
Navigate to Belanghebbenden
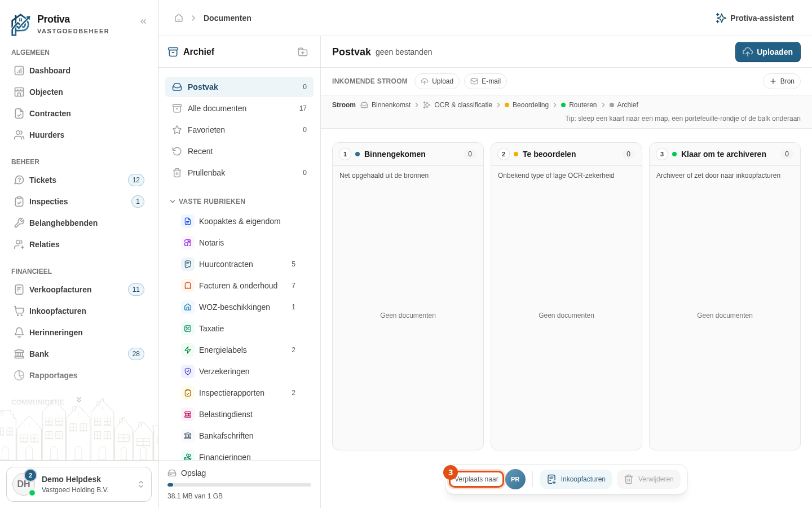tap(79, 223)
